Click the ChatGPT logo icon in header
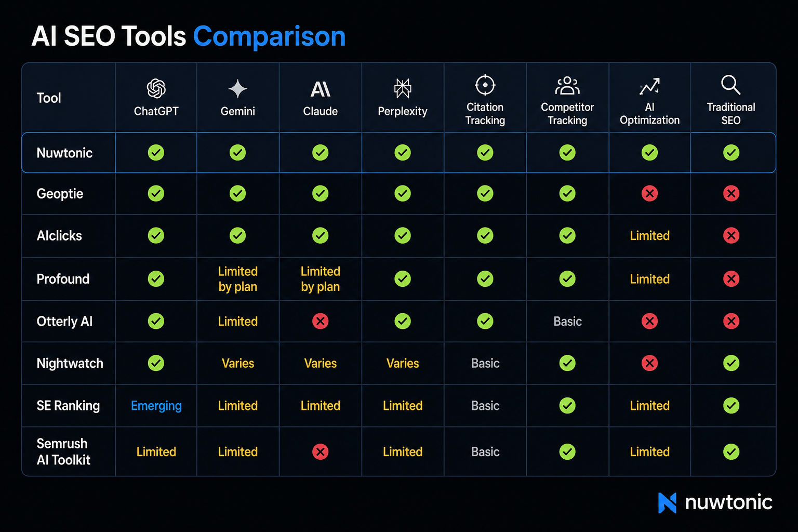 (156, 89)
